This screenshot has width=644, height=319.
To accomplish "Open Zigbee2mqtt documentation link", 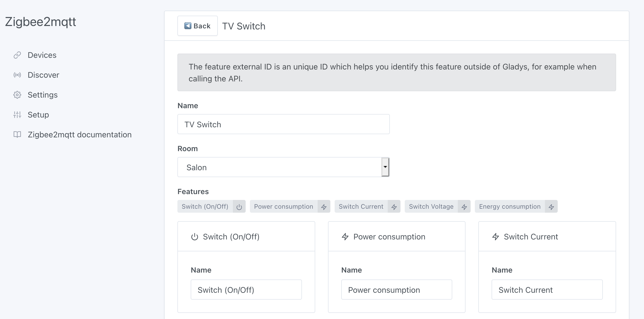I will 79,135.
